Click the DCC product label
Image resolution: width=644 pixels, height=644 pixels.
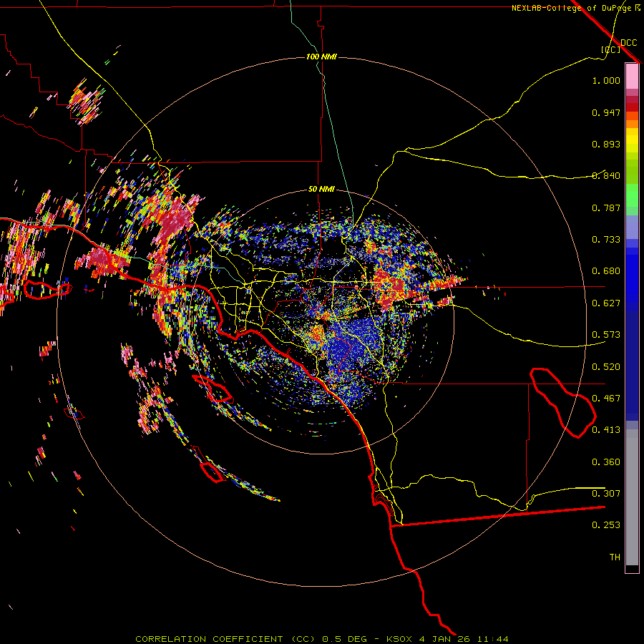point(628,42)
